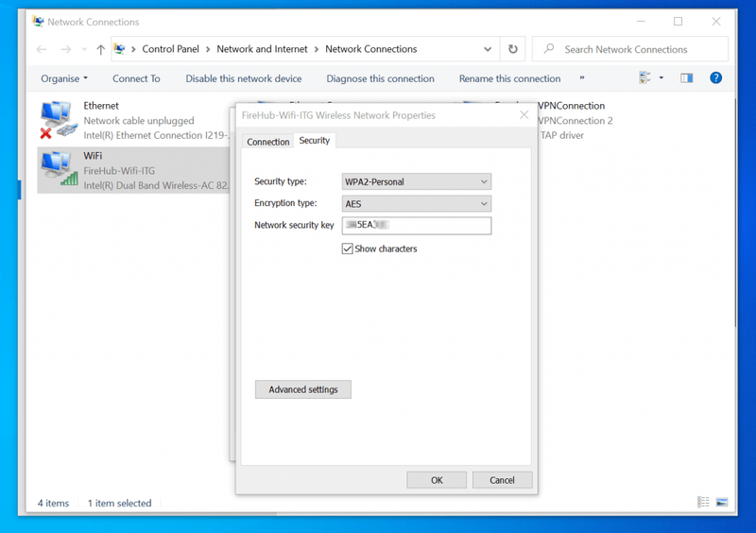
Task: Untick the Show characters checkbox
Action: [x=347, y=249]
